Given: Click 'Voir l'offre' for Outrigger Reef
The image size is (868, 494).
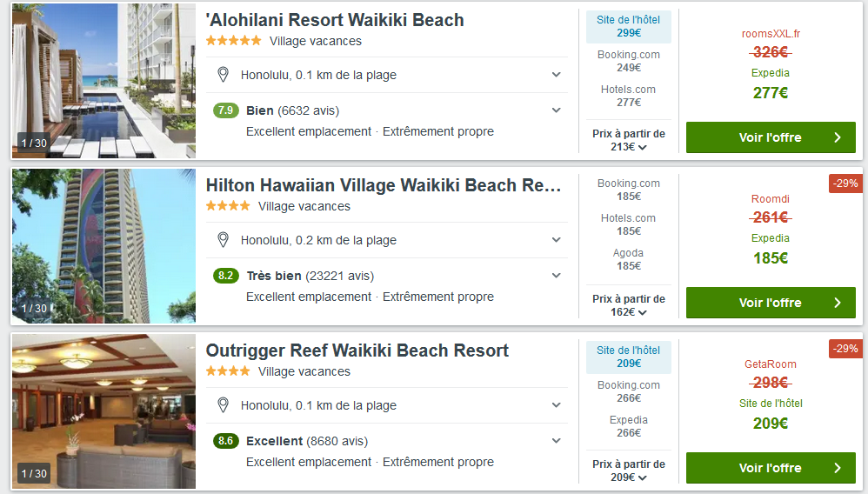Looking at the screenshot, I should click(x=771, y=468).
